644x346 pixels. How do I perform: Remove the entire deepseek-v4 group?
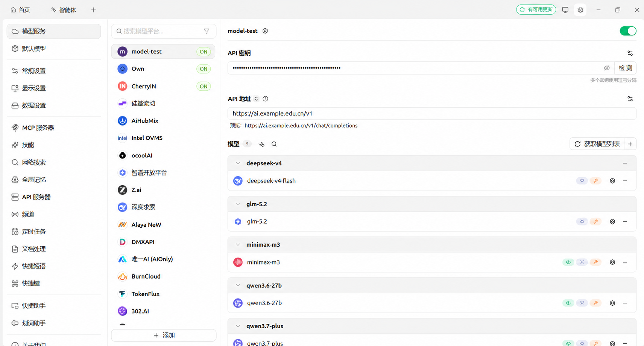tap(625, 163)
